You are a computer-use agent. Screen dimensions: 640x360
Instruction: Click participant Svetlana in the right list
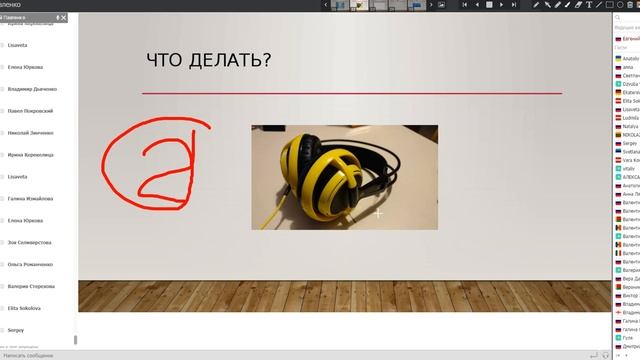tap(628, 152)
